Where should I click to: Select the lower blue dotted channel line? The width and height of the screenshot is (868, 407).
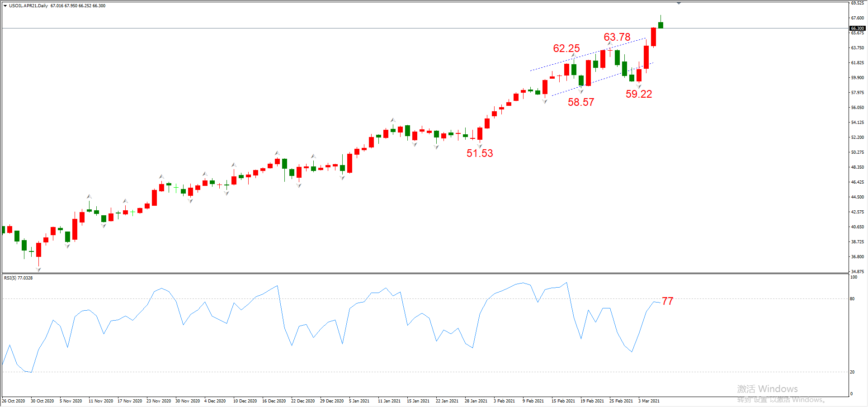[602, 79]
